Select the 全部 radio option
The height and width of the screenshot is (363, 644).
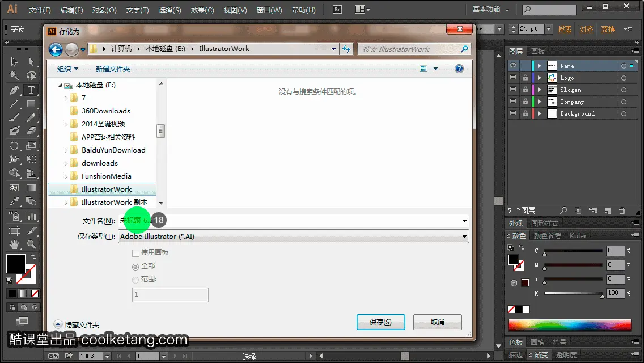[135, 267]
